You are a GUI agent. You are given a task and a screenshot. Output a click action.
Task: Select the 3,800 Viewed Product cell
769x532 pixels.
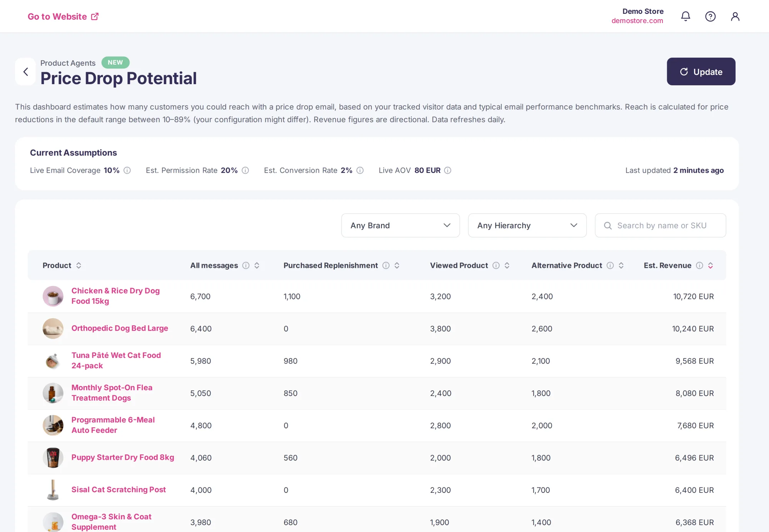[x=440, y=329]
